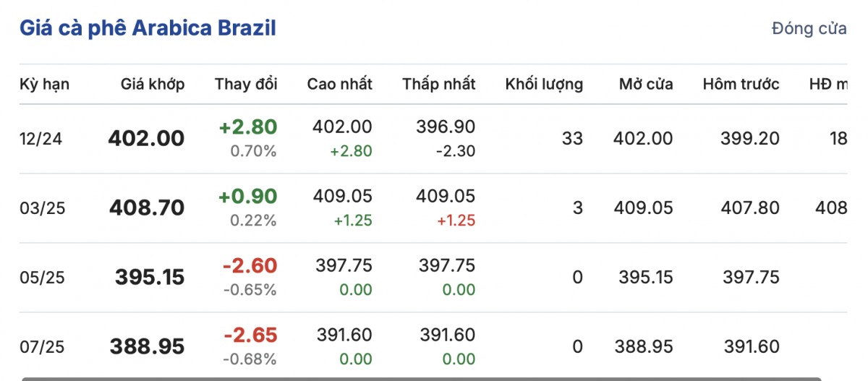Click the 408.70 matched price
Screen dimensions: 868x381
tap(147, 208)
